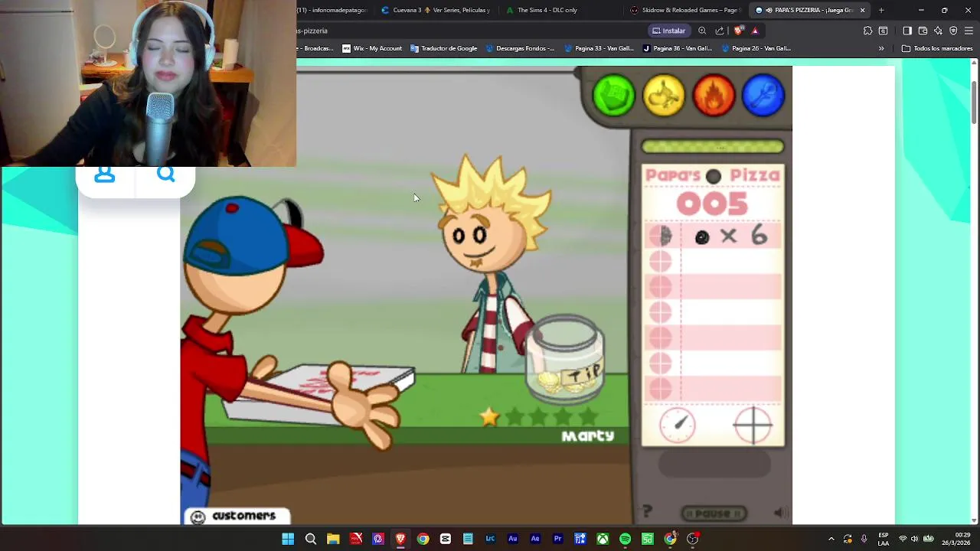Open Pagina 33 - Van Gall bookmark
This screenshot has width=980, height=551.
point(599,48)
